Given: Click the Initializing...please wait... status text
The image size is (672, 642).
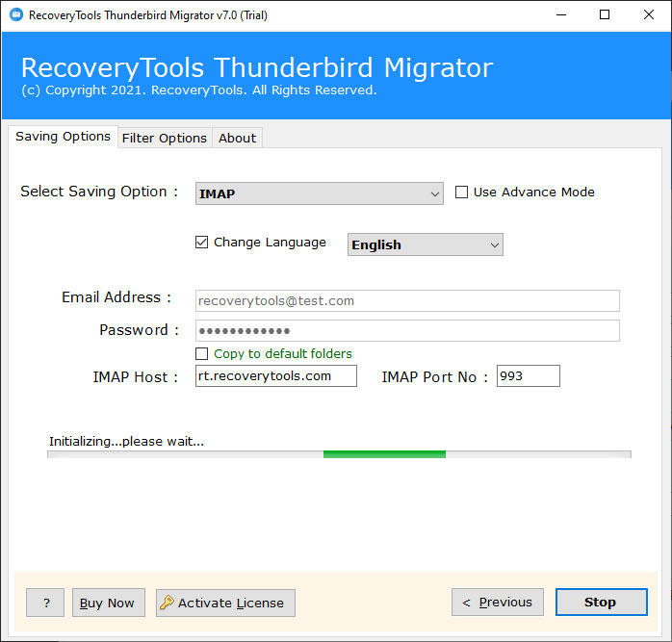Looking at the screenshot, I should (126, 442).
